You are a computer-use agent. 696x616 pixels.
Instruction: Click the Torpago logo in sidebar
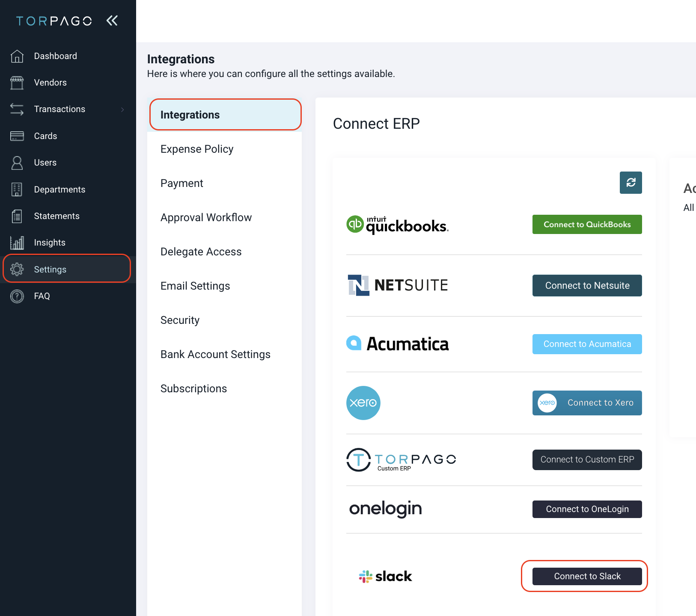[54, 21]
